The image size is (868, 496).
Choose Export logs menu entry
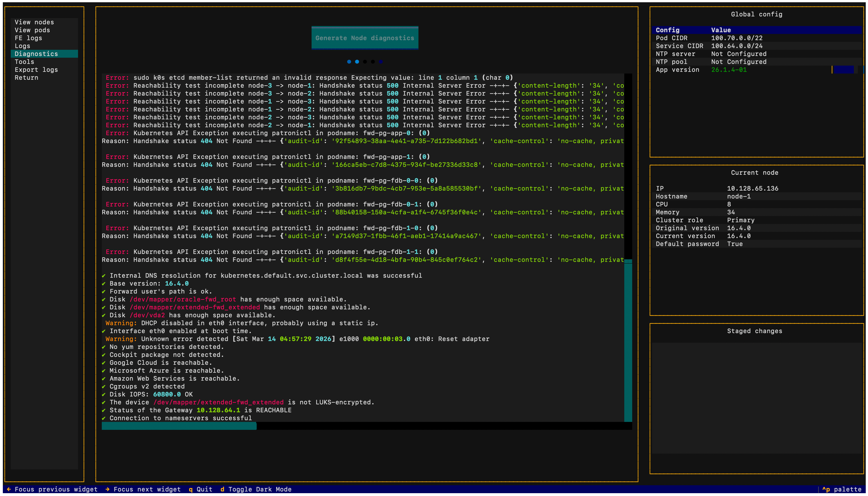pyautogui.click(x=44, y=70)
